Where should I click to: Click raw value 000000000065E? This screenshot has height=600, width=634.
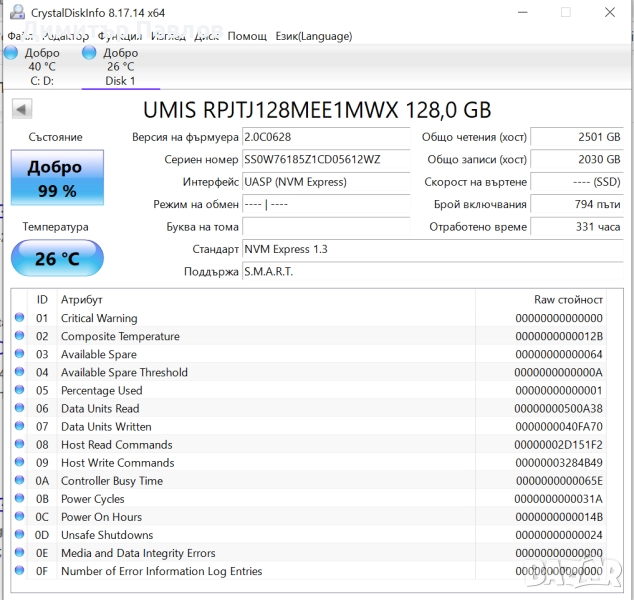pos(559,481)
